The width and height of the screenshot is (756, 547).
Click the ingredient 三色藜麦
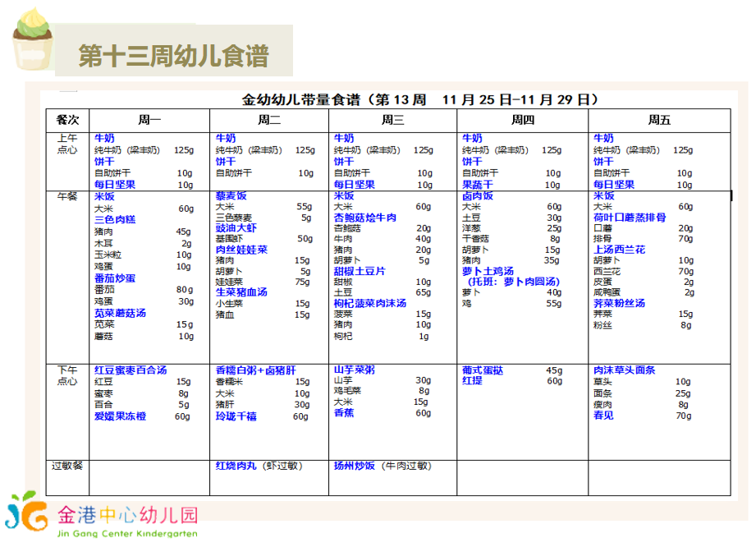(234, 218)
